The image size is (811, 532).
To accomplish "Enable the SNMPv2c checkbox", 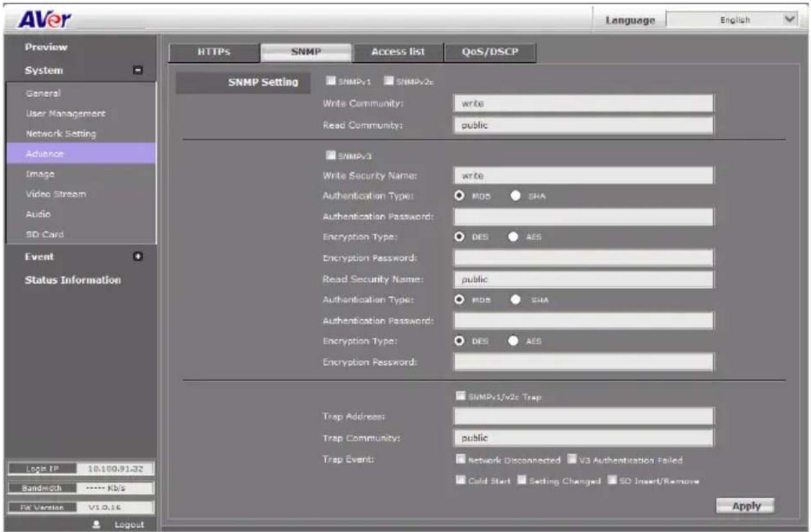I will (387, 81).
